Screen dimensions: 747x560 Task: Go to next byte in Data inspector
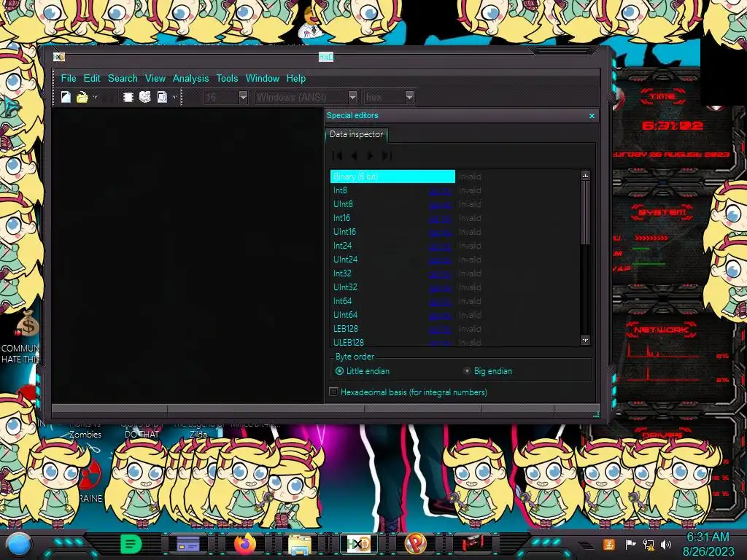pyautogui.click(x=370, y=155)
